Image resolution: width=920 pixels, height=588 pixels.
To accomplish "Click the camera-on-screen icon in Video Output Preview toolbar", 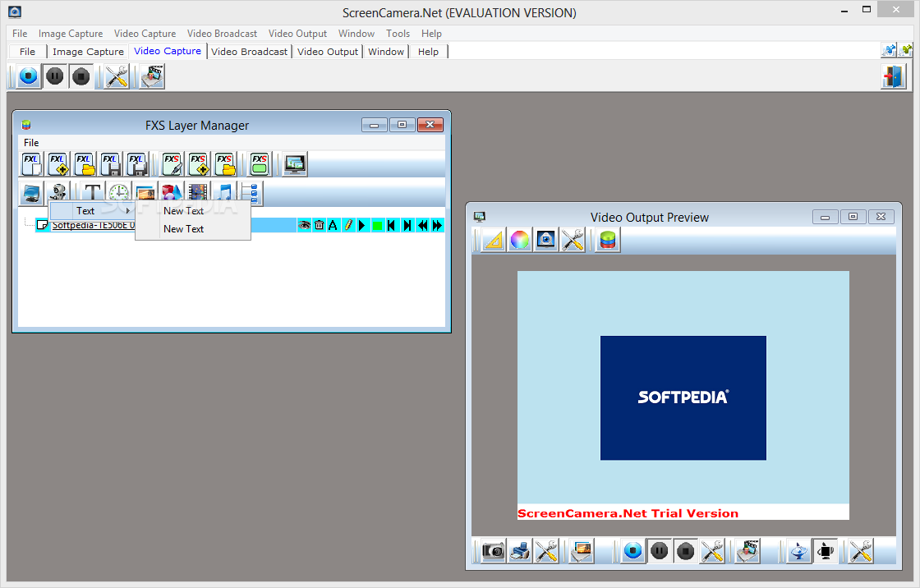I will [x=546, y=240].
